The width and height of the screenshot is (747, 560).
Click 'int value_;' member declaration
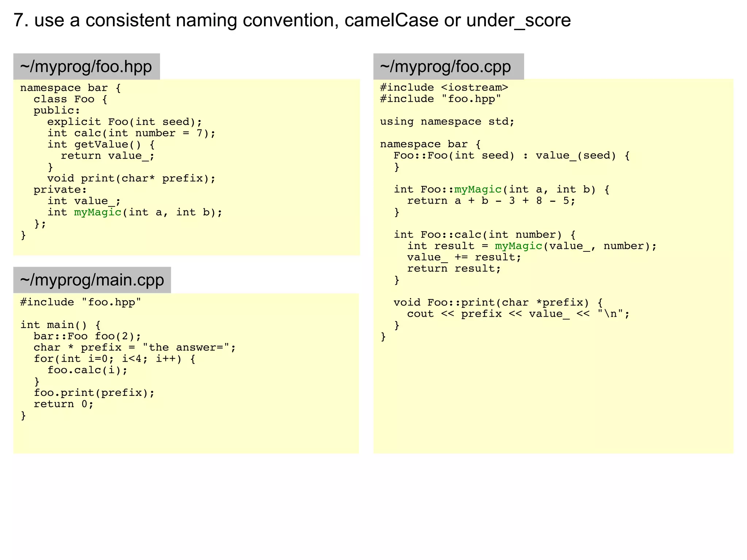pos(84,201)
